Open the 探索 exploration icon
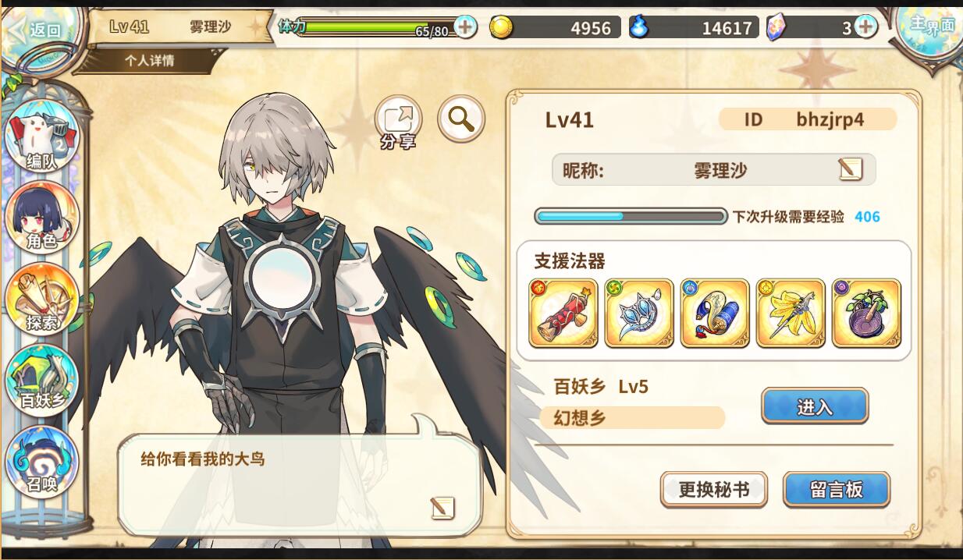 [x=42, y=300]
